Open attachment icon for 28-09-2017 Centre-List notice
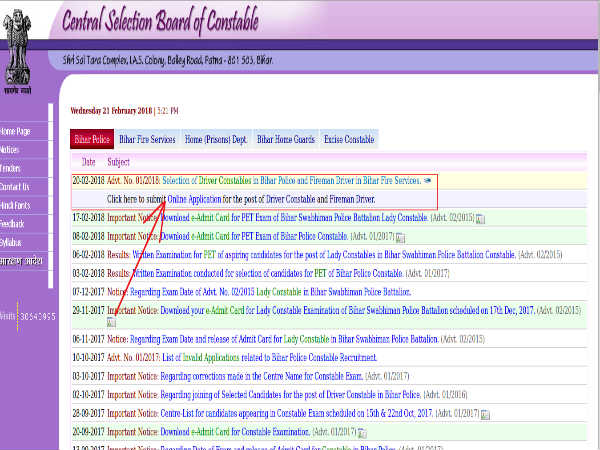Image resolution: width=600 pixels, height=450 pixels. click(x=485, y=415)
